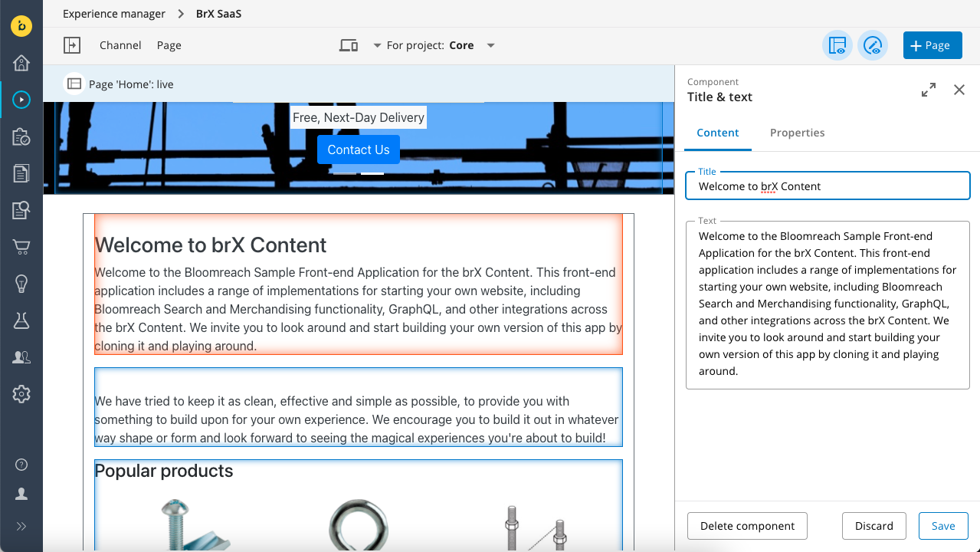Click the Bloomreach logo icon
980x552 pixels.
[21, 26]
